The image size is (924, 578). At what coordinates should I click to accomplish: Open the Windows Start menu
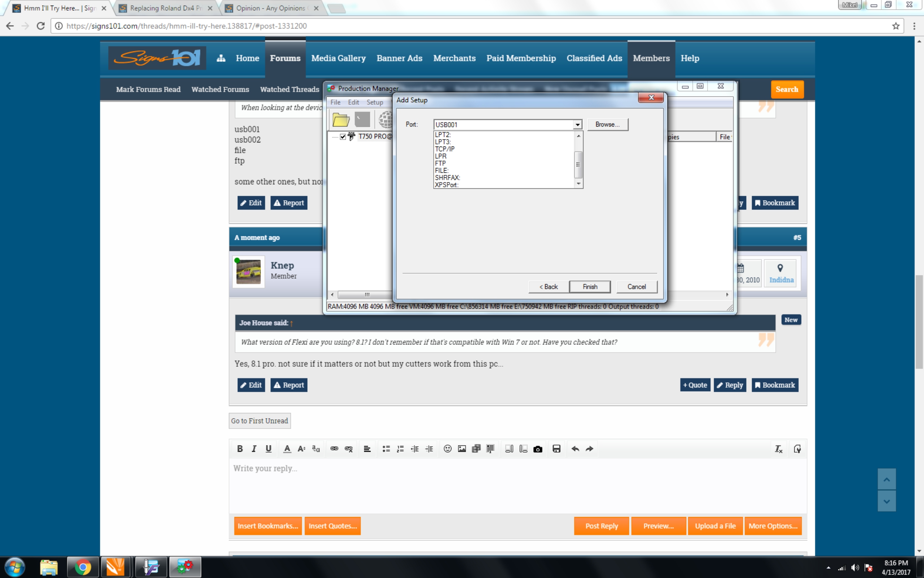click(15, 567)
